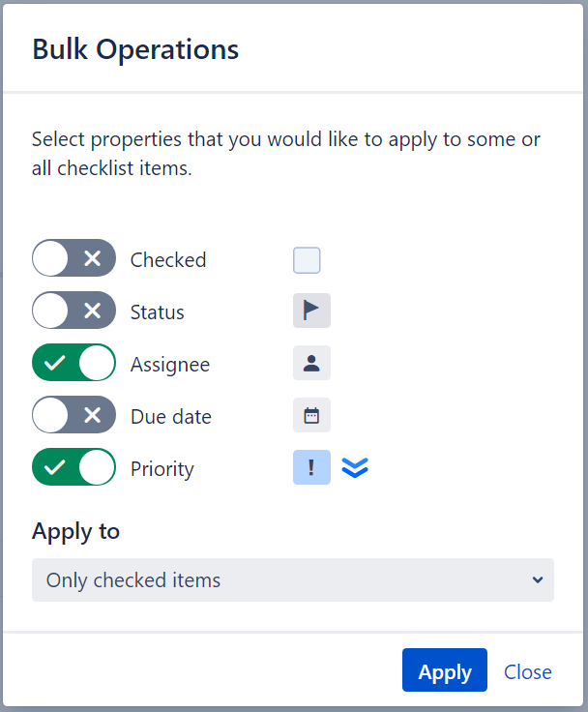Click the Checked label text
Screen dimensions: 588x712
(x=168, y=260)
